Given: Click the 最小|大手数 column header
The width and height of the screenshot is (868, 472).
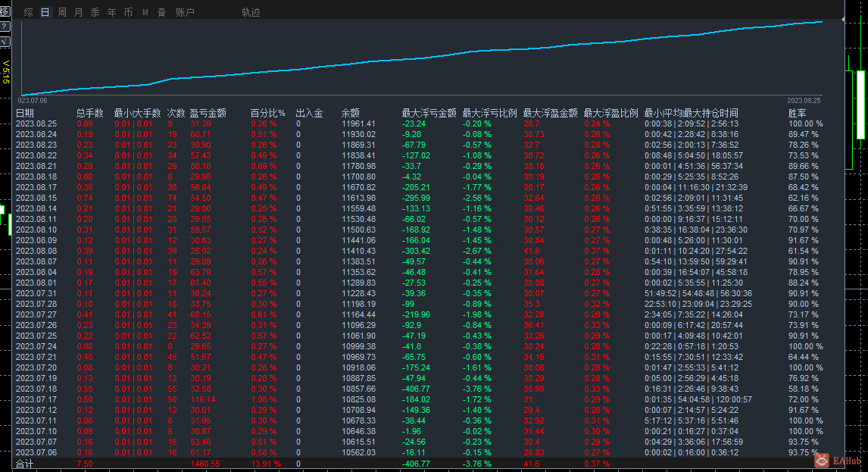Looking at the screenshot, I should tap(137, 113).
